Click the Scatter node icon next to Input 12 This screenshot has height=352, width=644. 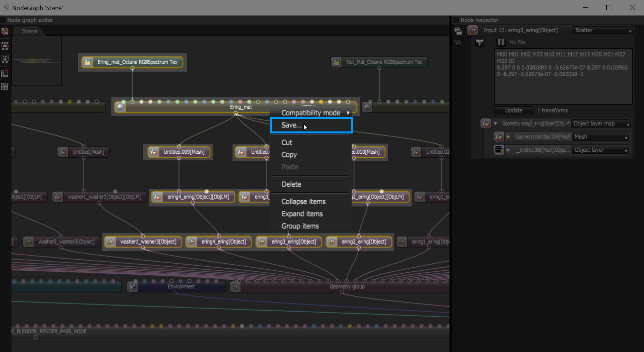(x=473, y=30)
